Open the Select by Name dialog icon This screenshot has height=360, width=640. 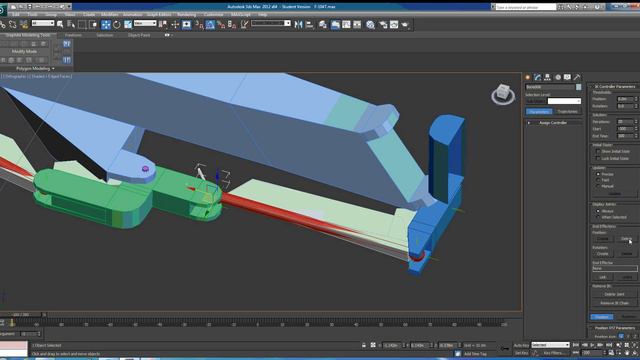pos(71,24)
